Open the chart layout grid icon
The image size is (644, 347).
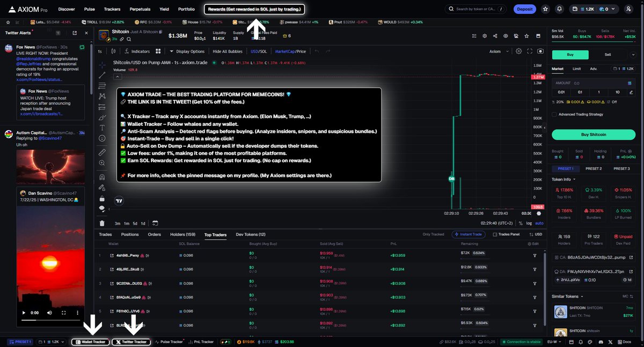[158, 52]
